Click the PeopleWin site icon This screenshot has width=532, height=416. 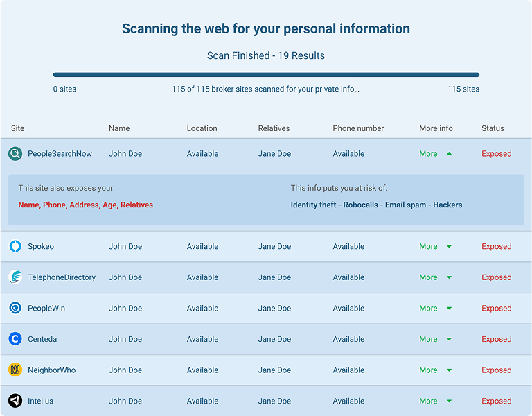pos(15,308)
